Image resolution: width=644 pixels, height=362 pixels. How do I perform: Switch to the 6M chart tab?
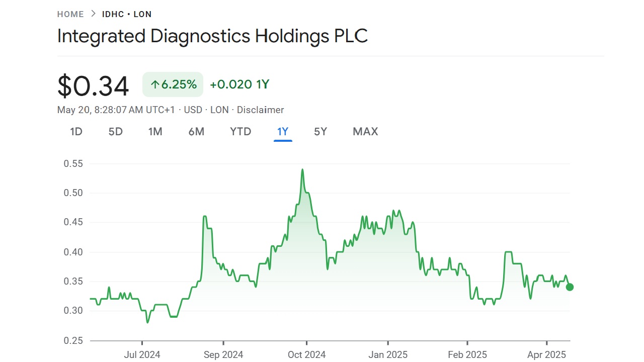click(196, 131)
